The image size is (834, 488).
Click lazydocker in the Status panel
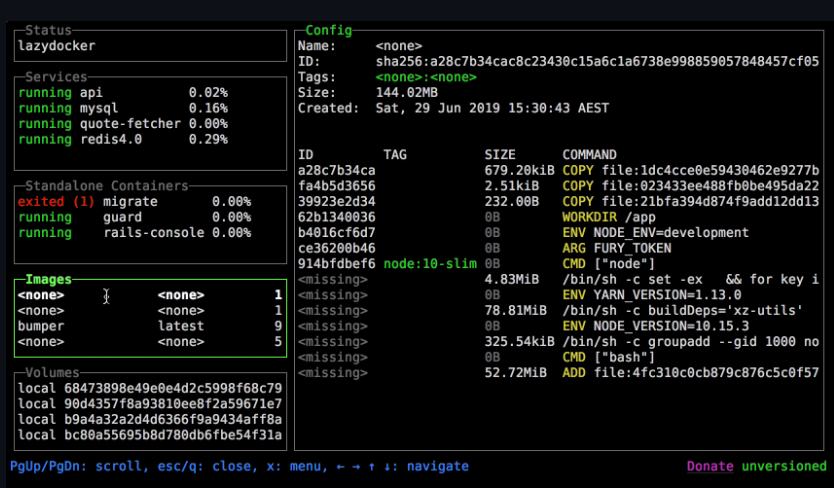(x=57, y=46)
